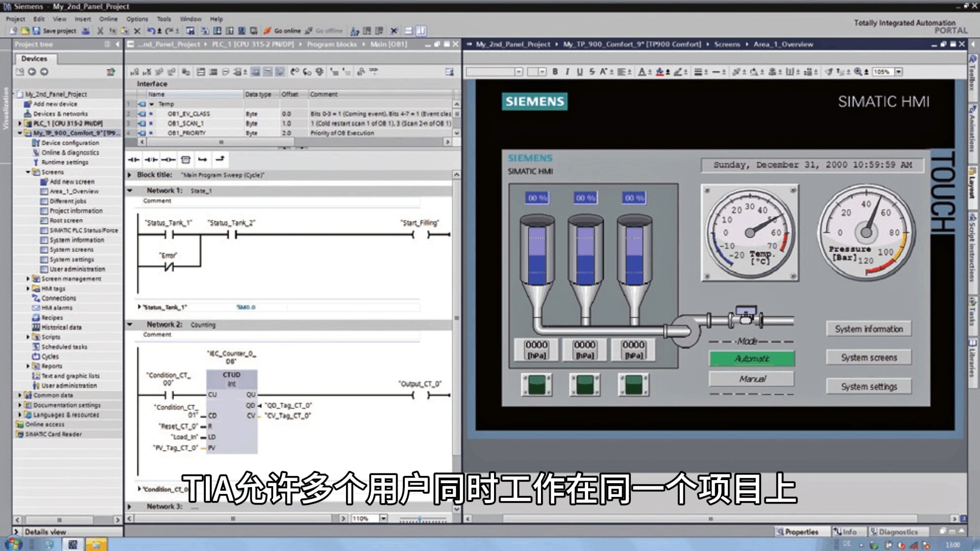Collapse Network 1 in the ladder editor
The width and height of the screenshot is (980, 551).
130,190
